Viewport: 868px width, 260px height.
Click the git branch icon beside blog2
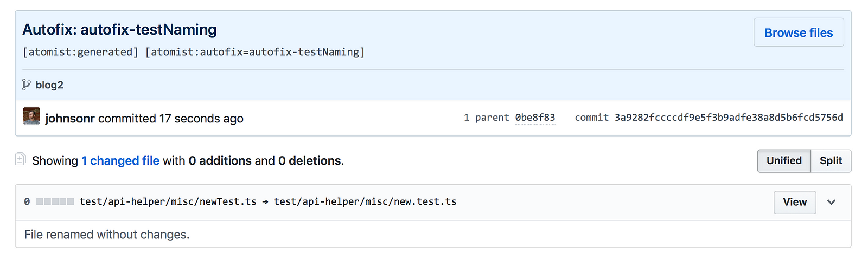tap(26, 84)
